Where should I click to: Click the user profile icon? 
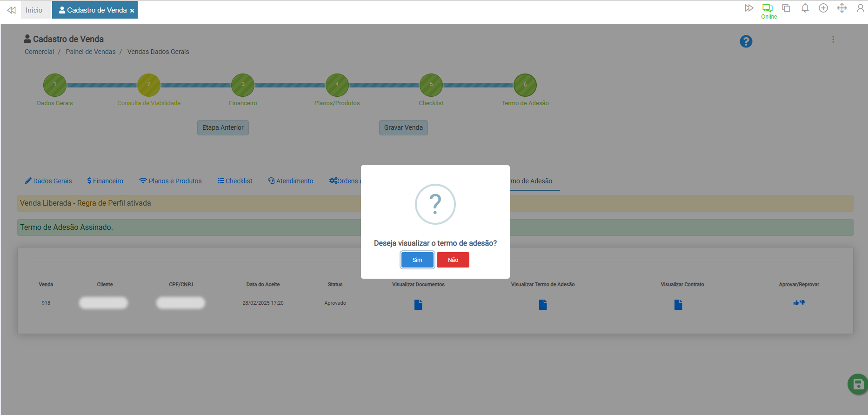point(860,8)
